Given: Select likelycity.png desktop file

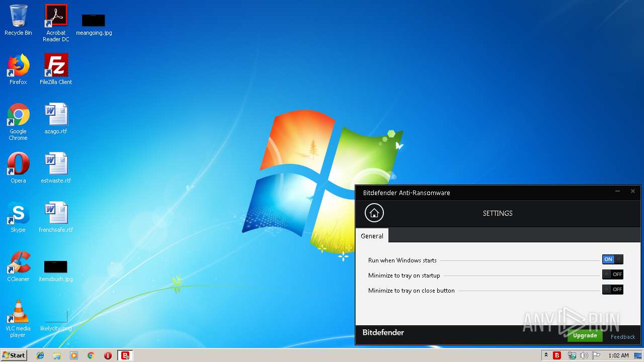Looking at the screenshot, I should coord(56,320).
